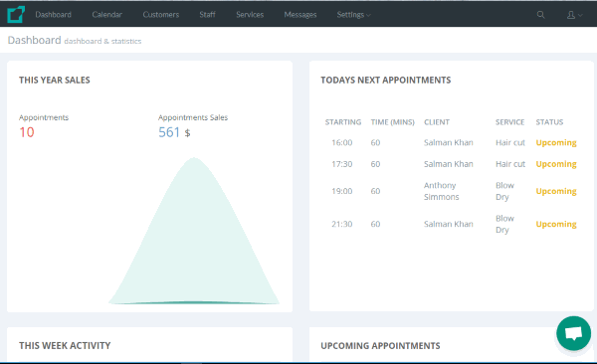
Task: Open the Calendar menu item
Action: [107, 15]
